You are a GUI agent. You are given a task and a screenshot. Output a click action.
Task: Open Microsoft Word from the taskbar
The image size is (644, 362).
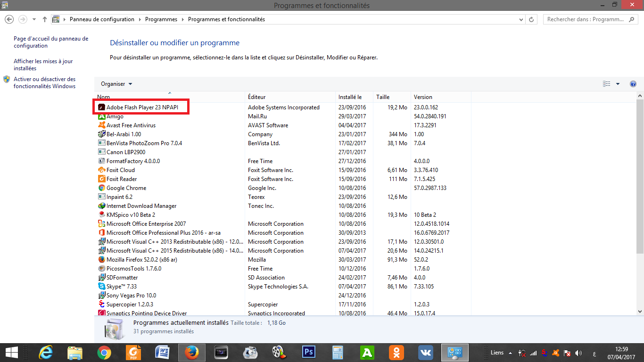point(163,352)
